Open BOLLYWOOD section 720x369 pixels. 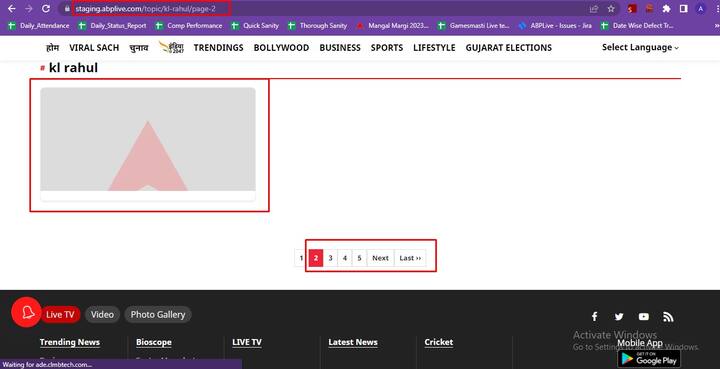281,48
